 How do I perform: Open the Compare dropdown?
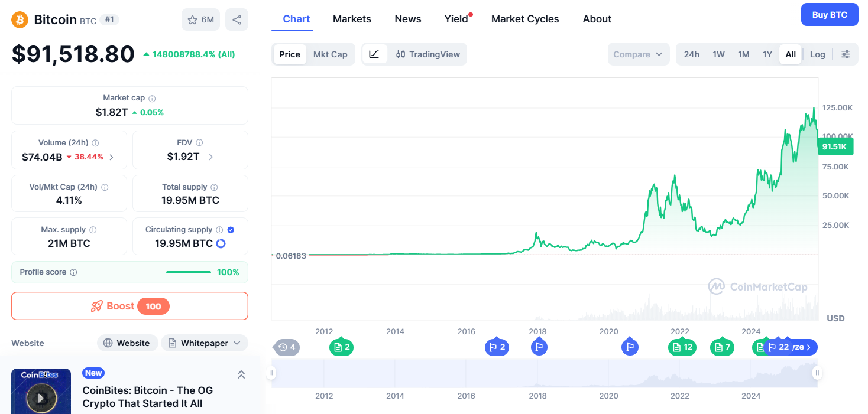[x=639, y=54]
